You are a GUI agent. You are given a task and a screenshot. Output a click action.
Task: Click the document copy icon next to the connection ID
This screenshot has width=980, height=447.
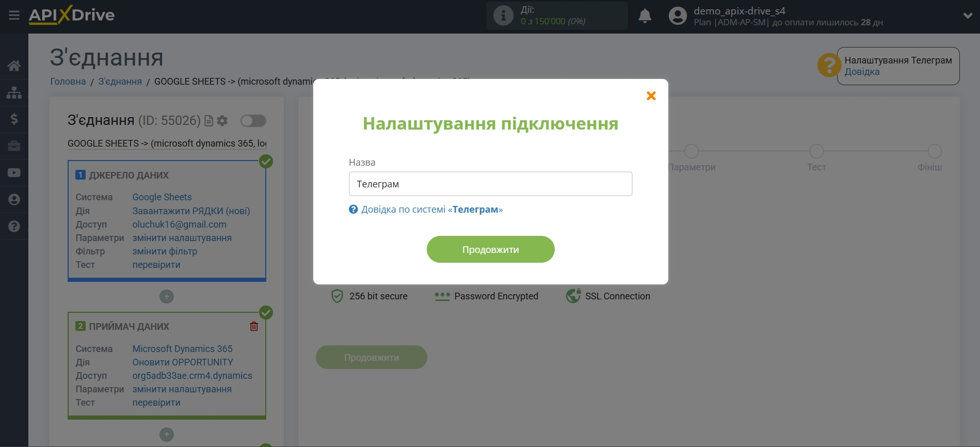208,121
